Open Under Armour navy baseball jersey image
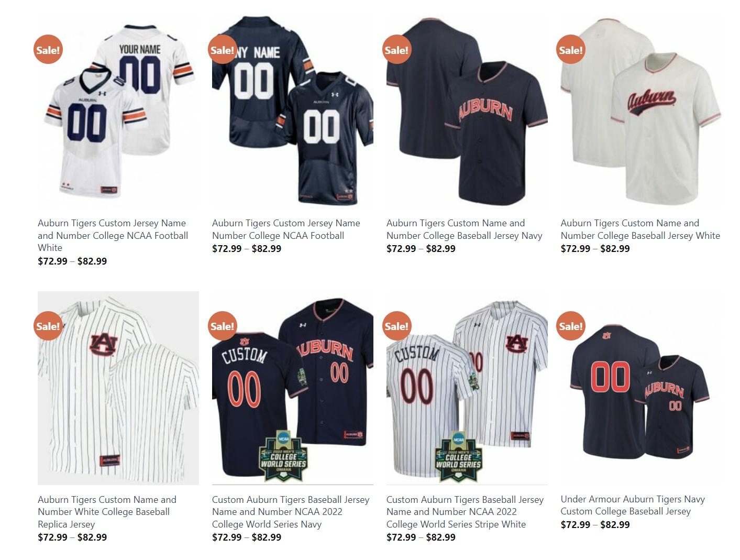The width and height of the screenshot is (740, 560). [641, 388]
